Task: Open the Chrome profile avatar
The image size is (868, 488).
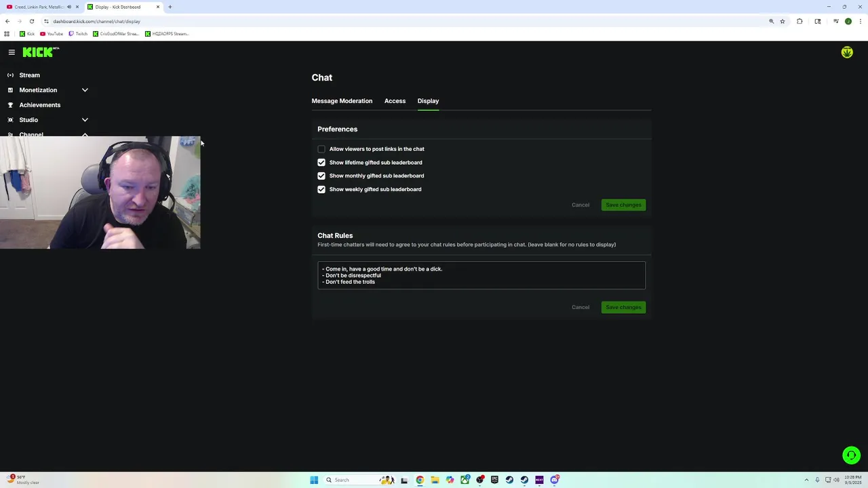Action: 848,21
